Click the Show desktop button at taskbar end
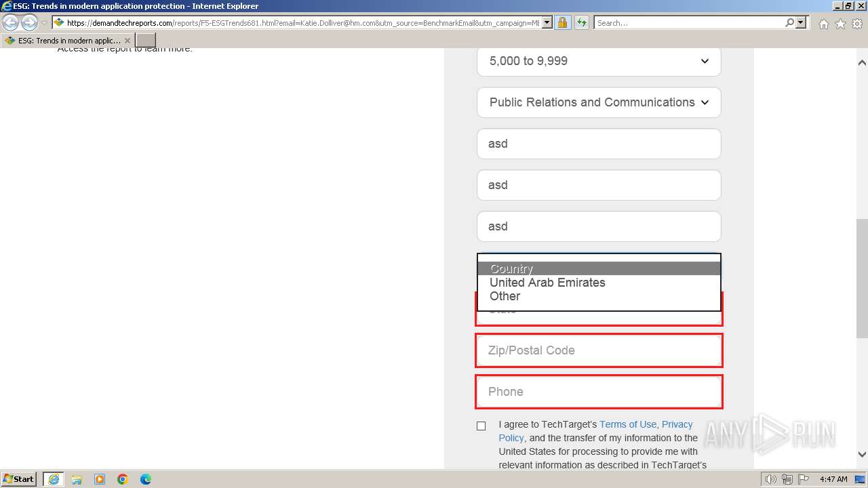The image size is (868, 488). [x=861, y=479]
